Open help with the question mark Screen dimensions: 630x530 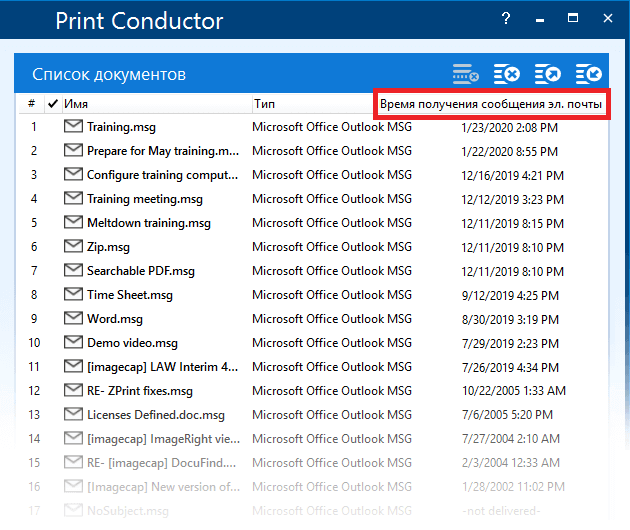point(506,18)
